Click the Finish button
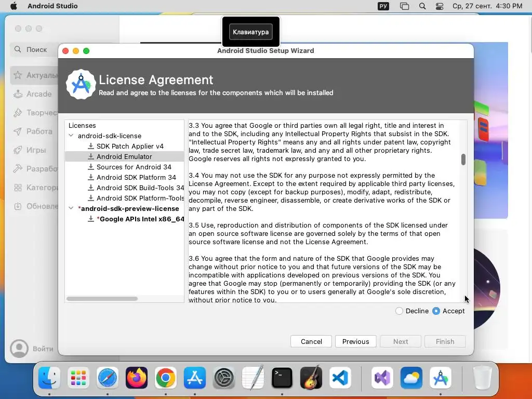 [x=445, y=341]
